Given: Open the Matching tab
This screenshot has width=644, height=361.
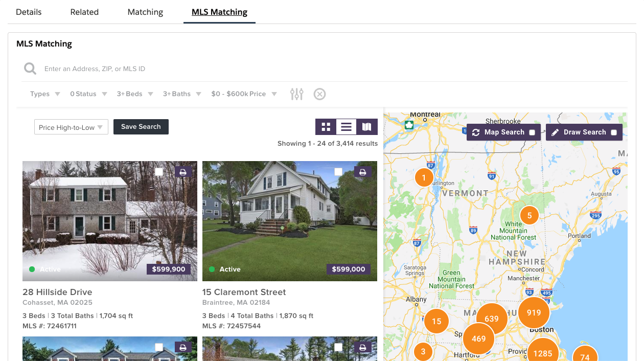Looking at the screenshot, I should (x=145, y=12).
